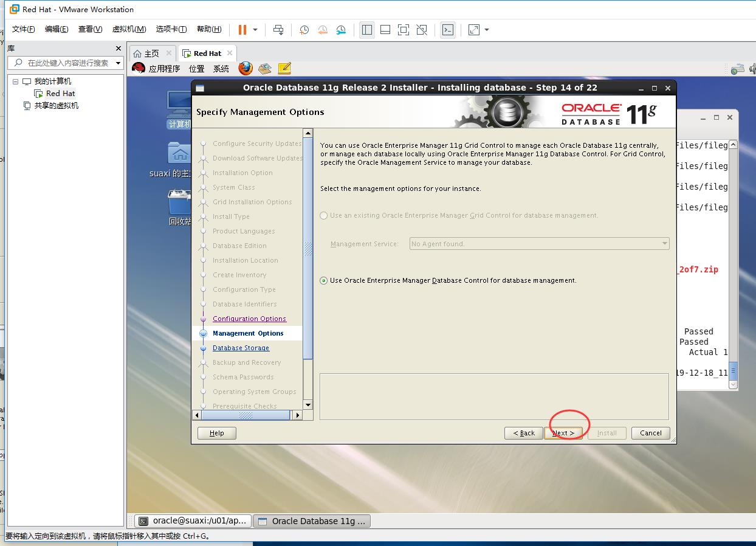Image resolution: width=756 pixels, height=546 pixels.
Task: Click Next to continue installation
Action: click(563, 433)
